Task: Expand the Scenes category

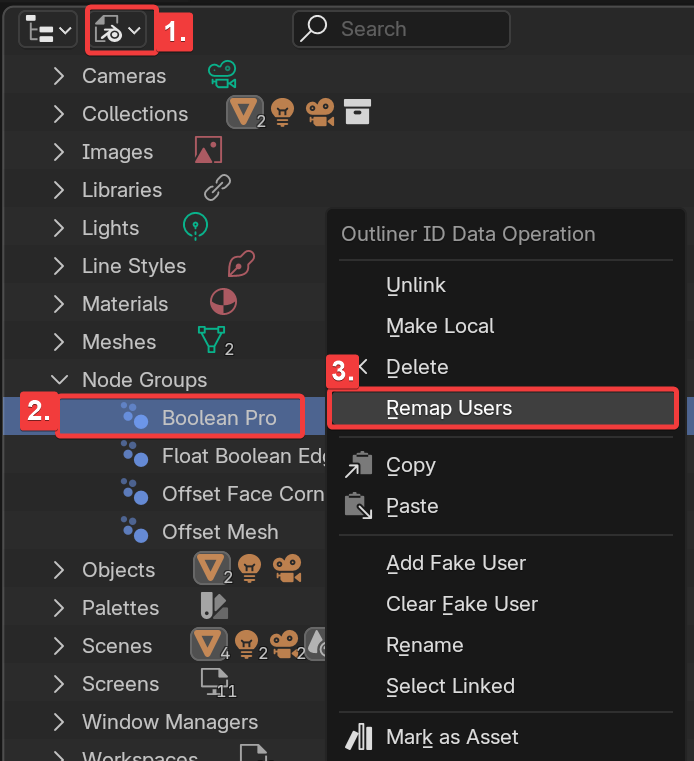Action: coord(60,646)
